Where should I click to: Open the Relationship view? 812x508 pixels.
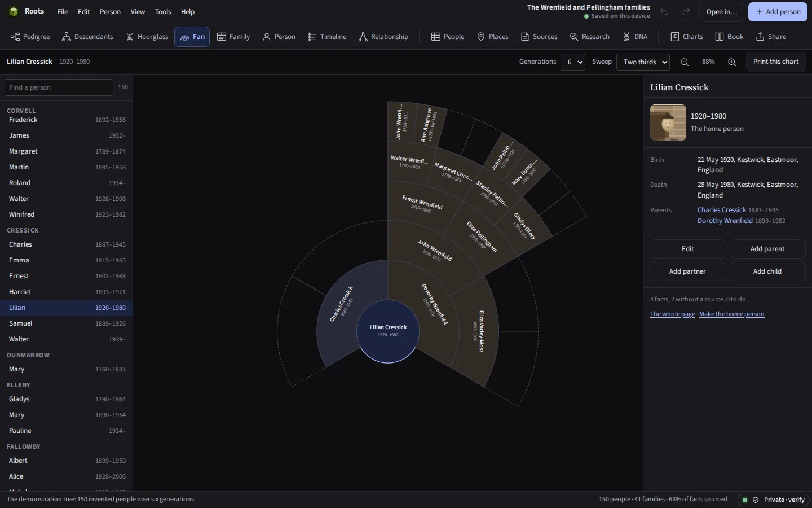pyautogui.click(x=383, y=37)
